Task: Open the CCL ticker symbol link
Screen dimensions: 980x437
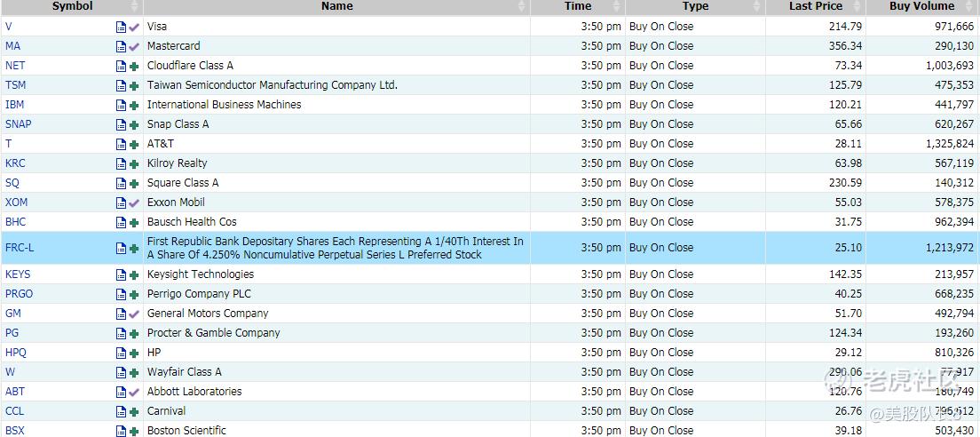Action: tap(14, 410)
